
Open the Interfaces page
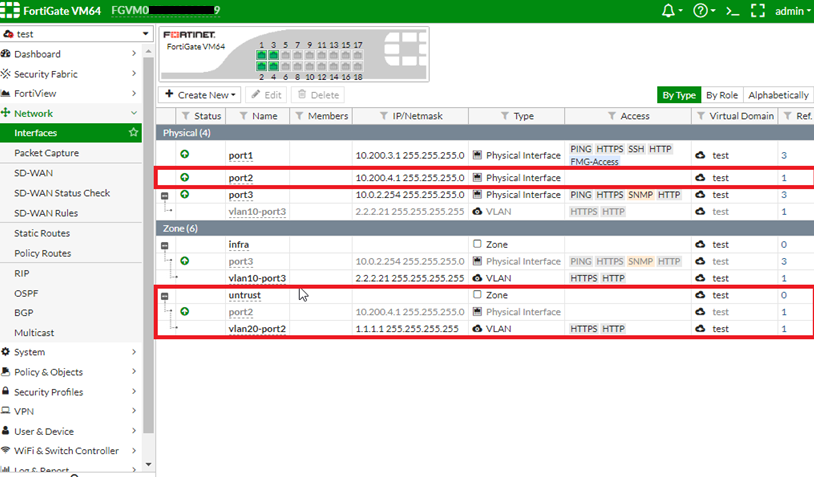pyautogui.click(x=71, y=133)
